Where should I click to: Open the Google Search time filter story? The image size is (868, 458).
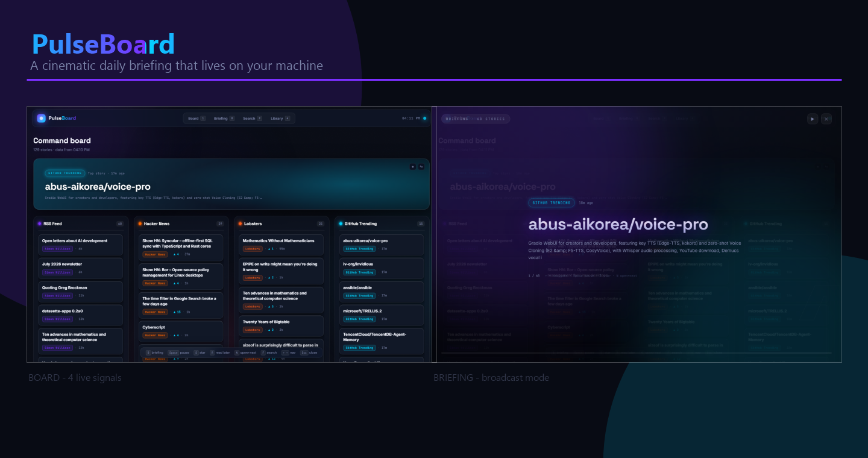(181, 305)
